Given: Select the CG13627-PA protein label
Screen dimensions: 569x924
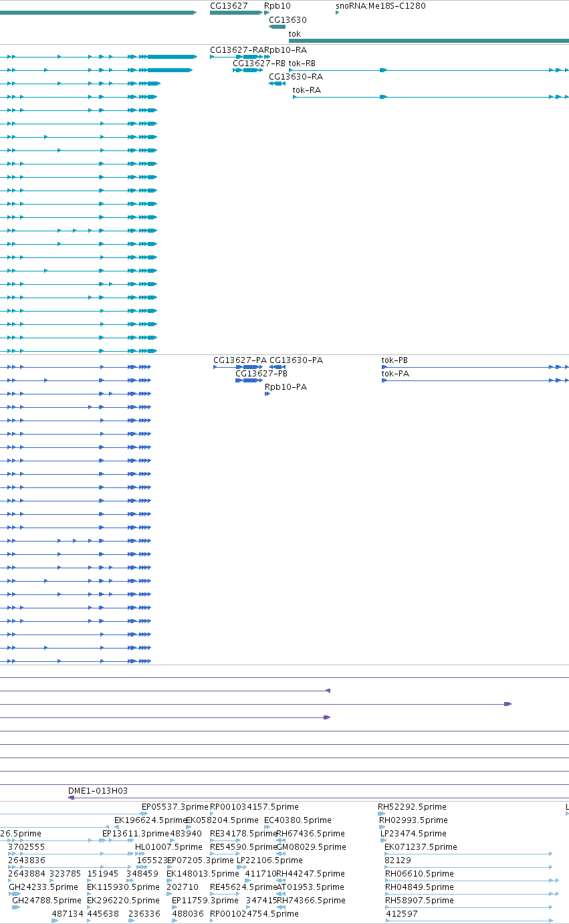Looking at the screenshot, I should tap(240, 360).
